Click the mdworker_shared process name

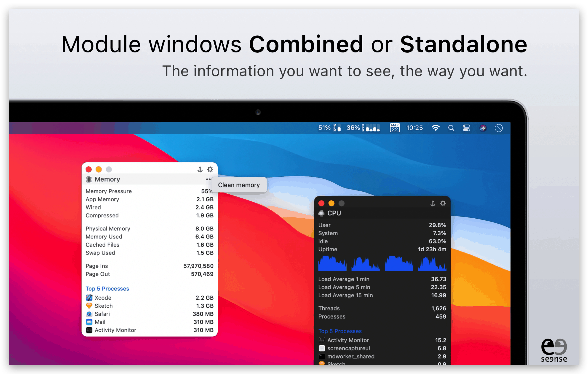(351, 356)
